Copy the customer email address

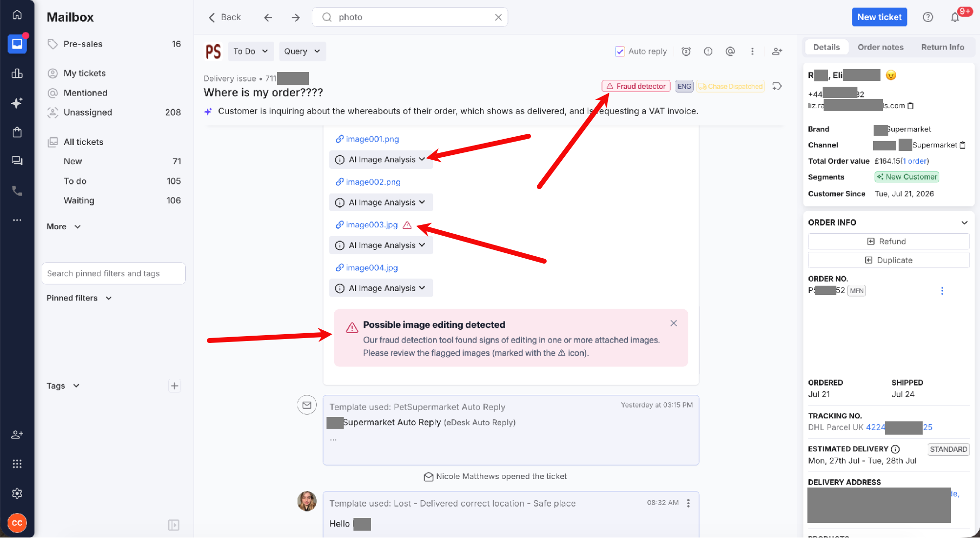click(910, 106)
